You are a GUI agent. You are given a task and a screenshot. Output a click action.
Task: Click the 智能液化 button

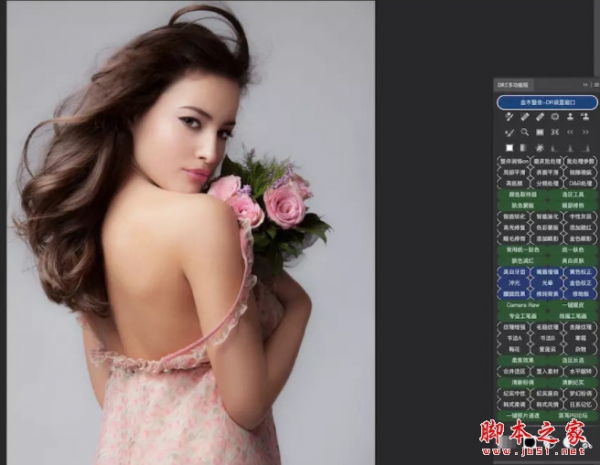[547, 217]
